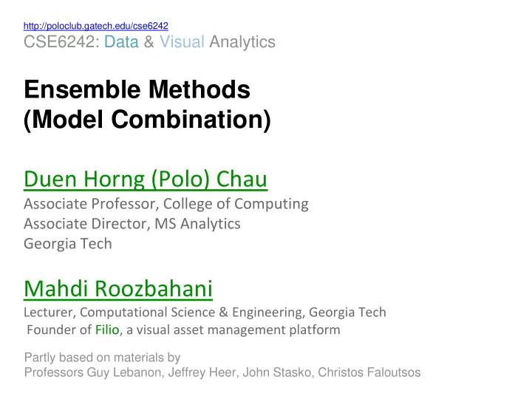532x399 pixels.
Task: Open Duen Horng (Polo) Chau name link
Action: coord(146,179)
